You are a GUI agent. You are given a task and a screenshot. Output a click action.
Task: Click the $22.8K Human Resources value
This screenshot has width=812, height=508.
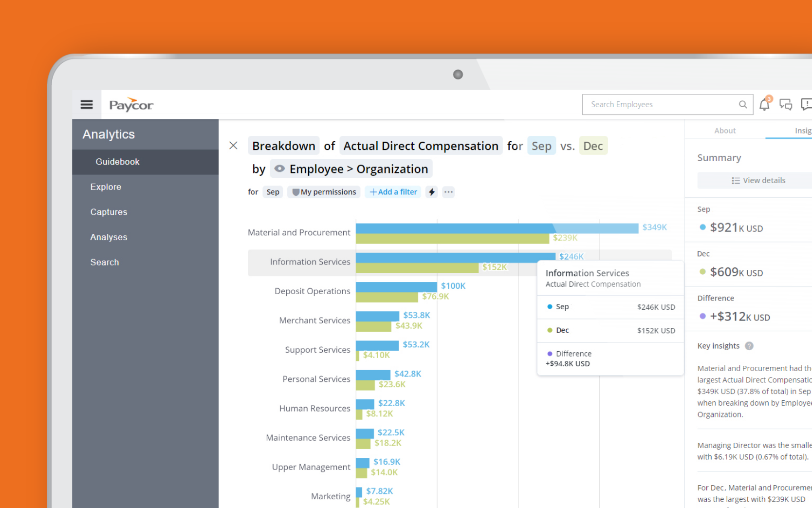pyautogui.click(x=391, y=403)
